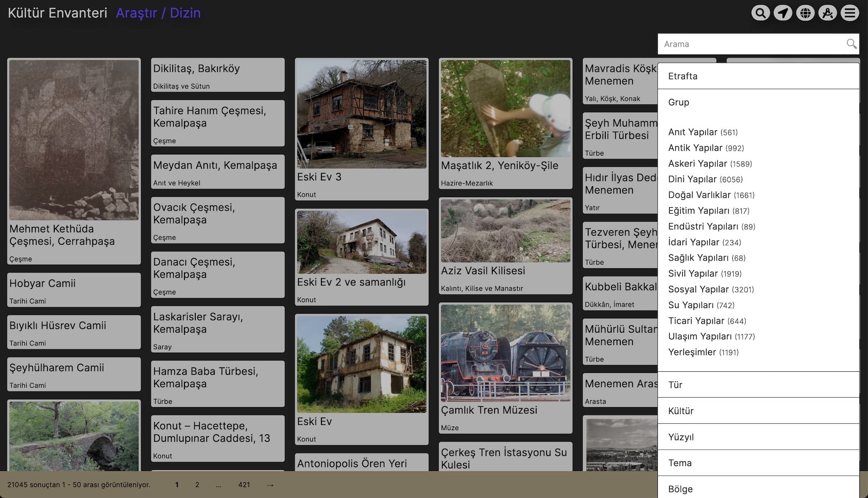Open Hamza Baba Türbesi, Kemalpaşa card
868x498 pixels.
(x=218, y=384)
